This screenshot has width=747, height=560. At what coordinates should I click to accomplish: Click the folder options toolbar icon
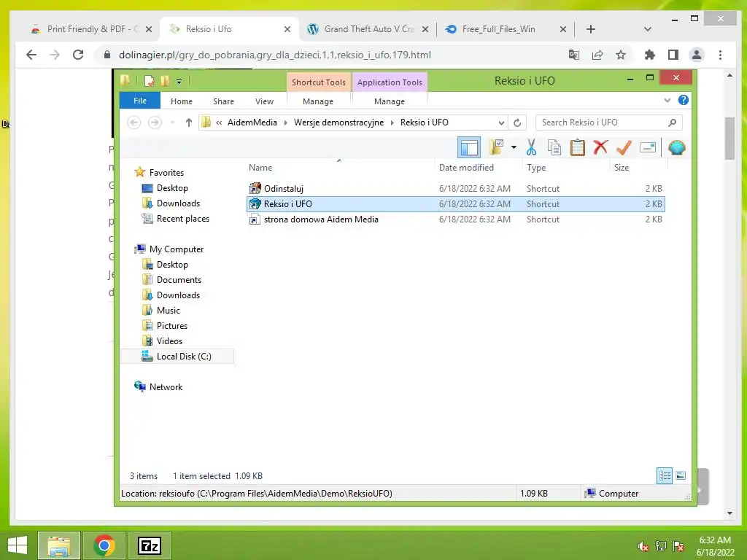coord(496,147)
